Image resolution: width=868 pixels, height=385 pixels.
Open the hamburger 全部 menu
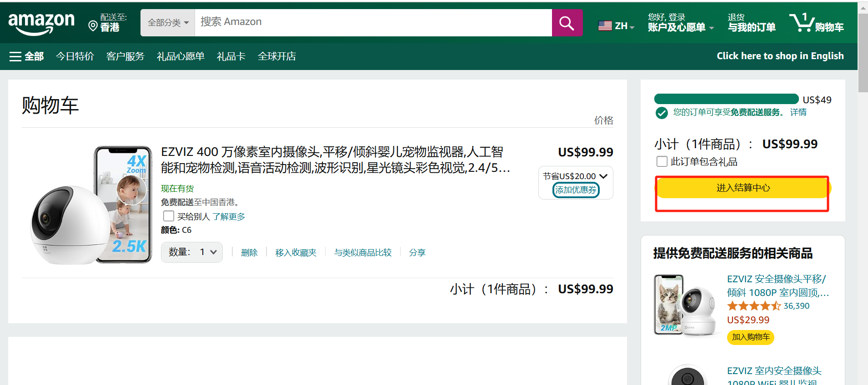point(27,56)
